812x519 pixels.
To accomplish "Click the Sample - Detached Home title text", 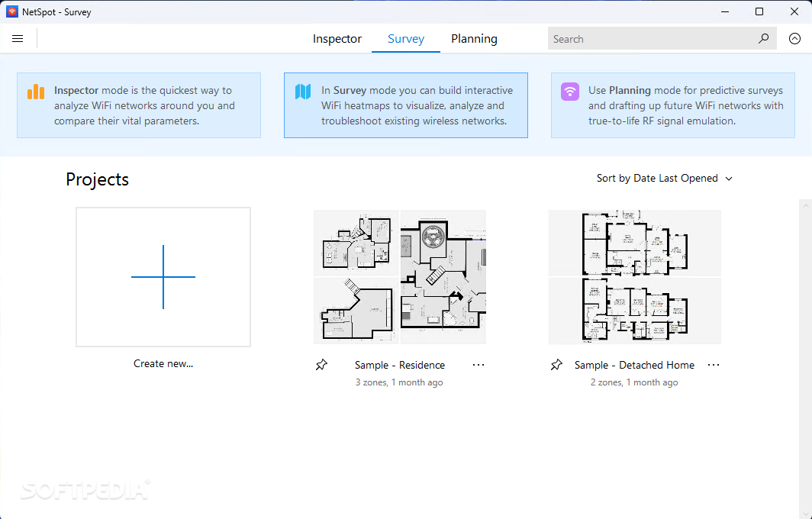I will tap(634, 365).
